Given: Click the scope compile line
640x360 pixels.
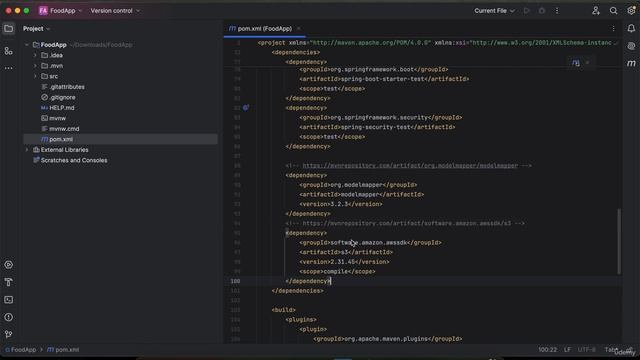Looking at the screenshot, I should [x=337, y=271].
